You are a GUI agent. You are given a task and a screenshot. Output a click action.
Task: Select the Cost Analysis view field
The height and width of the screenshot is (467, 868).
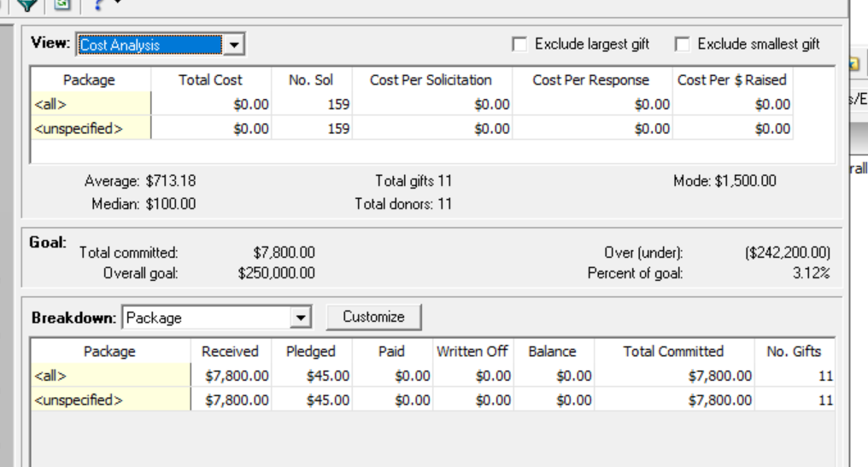(x=150, y=44)
